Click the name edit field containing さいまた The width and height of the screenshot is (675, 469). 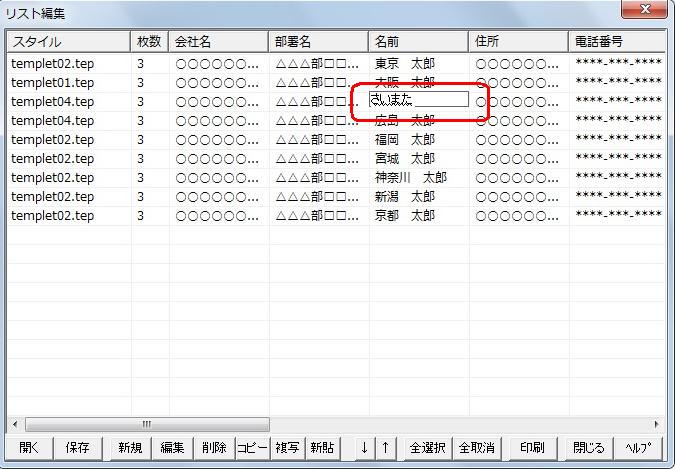(x=418, y=100)
